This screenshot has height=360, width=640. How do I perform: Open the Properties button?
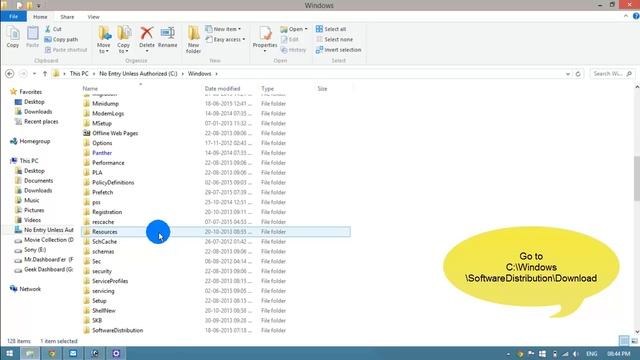coord(265,38)
